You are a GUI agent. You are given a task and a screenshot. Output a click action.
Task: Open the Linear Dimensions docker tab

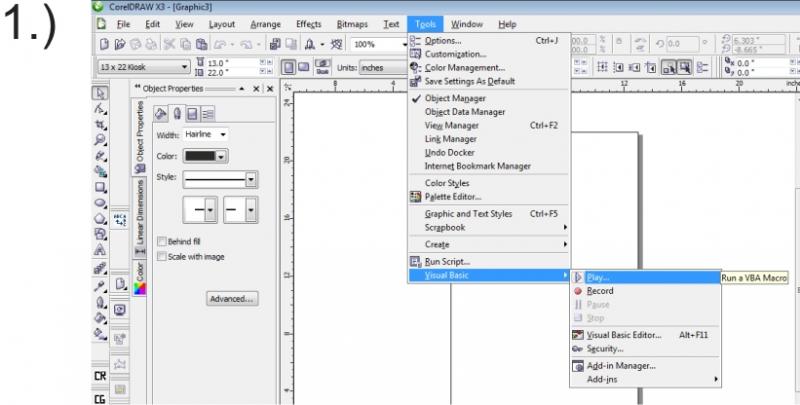pyautogui.click(x=139, y=217)
